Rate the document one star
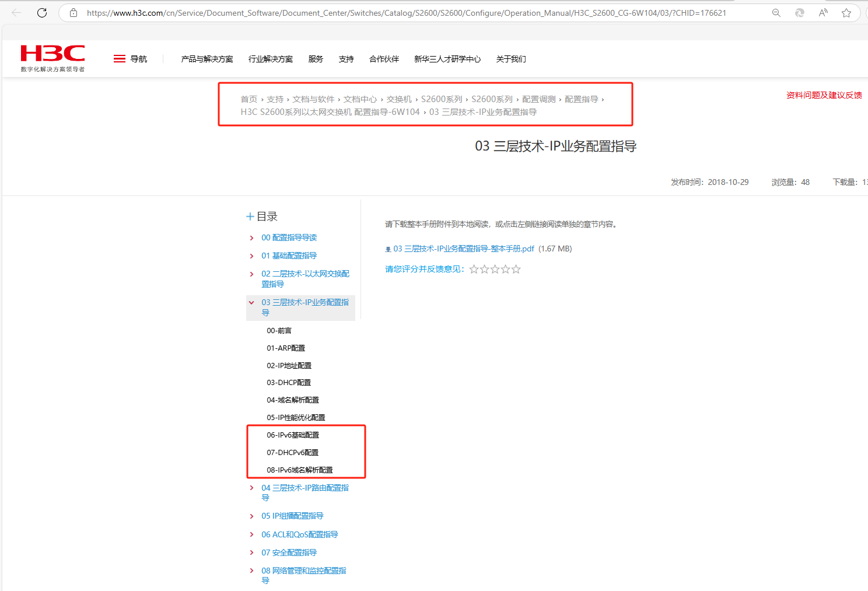The height and width of the screenshot is (591, 868). coord(474,270)
